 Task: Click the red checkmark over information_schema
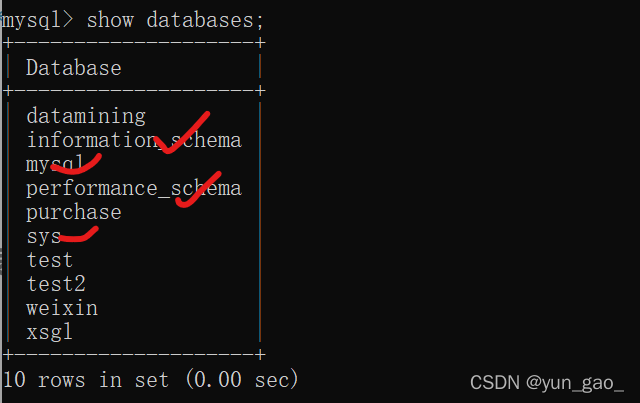coord(182,133)
